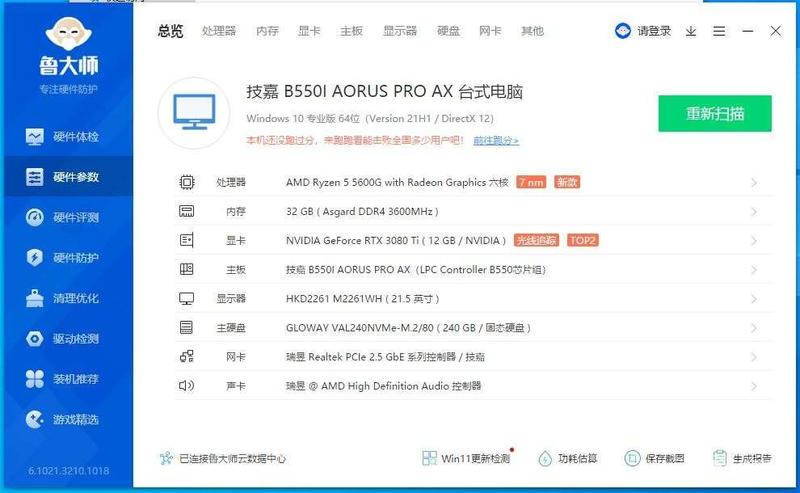The width and height of the screenshot is (800, 493).
Task: Click 已连接鲁大师云数据中心 status
Action: (x=232, y=458)
